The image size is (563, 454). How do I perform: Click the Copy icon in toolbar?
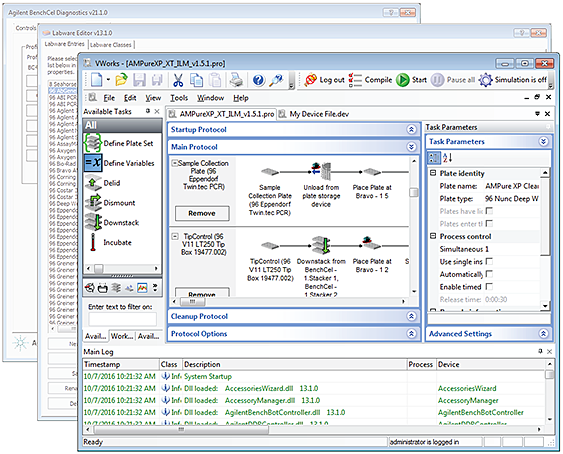point(196,80)
